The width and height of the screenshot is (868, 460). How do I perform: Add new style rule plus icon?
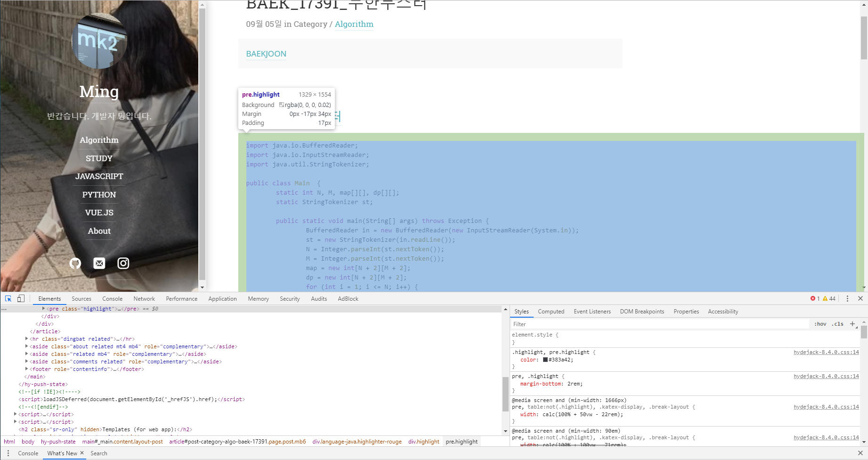tap(852, 324)
